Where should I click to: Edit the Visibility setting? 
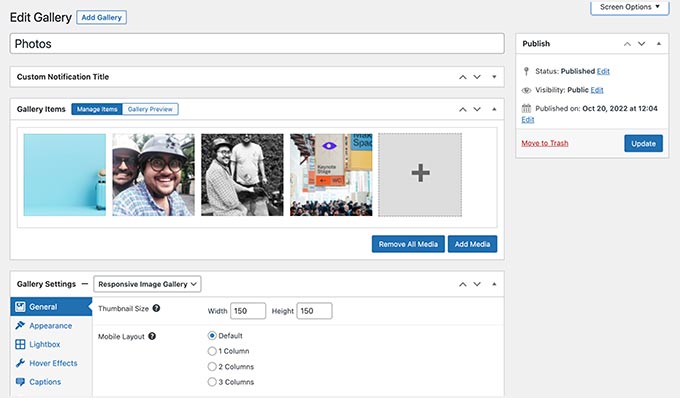pyautogui.click(x=597, y=90)
